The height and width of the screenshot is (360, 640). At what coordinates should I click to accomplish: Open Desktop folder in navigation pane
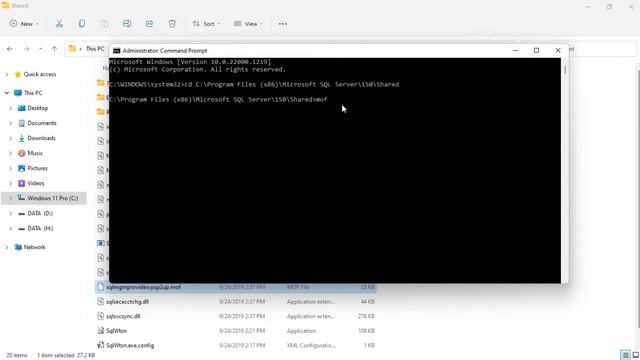(x=38, y=108)
